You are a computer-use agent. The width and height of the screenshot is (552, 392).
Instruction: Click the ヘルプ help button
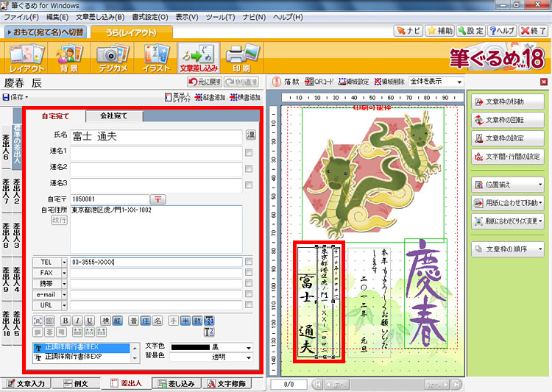(502, 31)
